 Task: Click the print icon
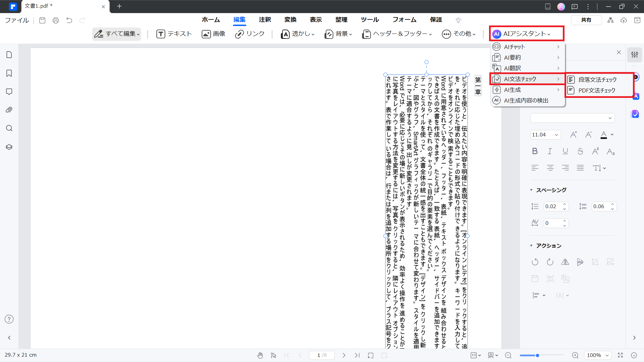[x=56, y=20]
